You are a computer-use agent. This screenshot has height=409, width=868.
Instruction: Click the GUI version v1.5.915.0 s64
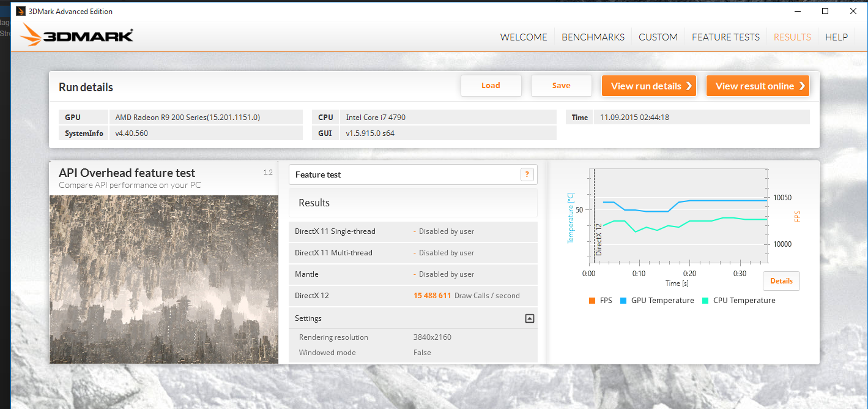point(370,133)
